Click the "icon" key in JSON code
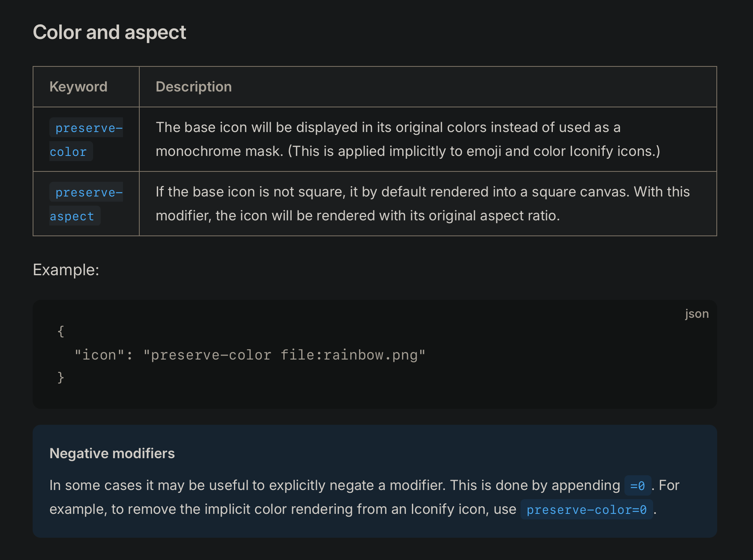 pyautogui.click(x=99, y=355)
